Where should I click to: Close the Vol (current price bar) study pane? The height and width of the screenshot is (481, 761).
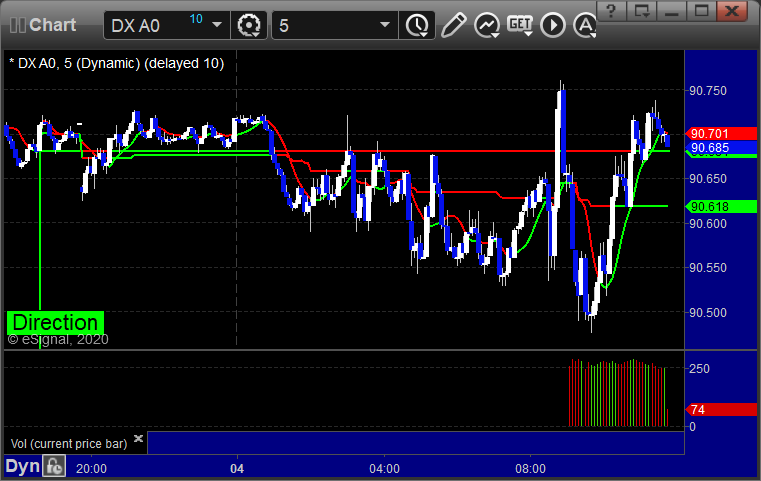[138, 439]
